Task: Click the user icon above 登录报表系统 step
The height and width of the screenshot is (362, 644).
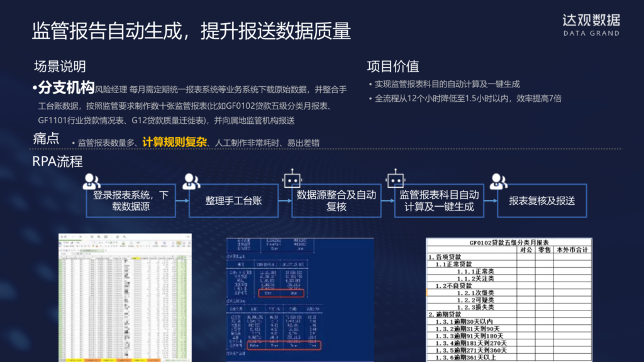Action: (x=91, y=182)
